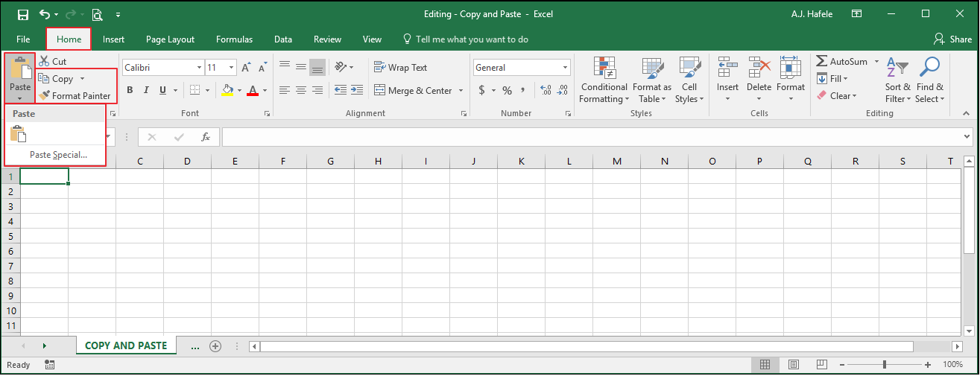The width and height of the screenshot is (980, 376).
Task: Apply Percent Style
Action: (507, 91)
